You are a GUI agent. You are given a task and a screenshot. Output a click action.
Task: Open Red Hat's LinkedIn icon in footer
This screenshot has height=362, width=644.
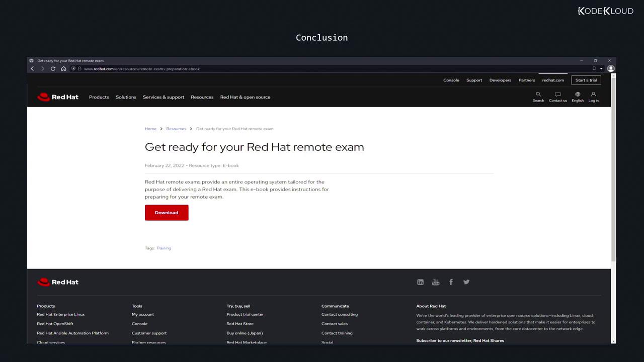(x=421, y=282)
